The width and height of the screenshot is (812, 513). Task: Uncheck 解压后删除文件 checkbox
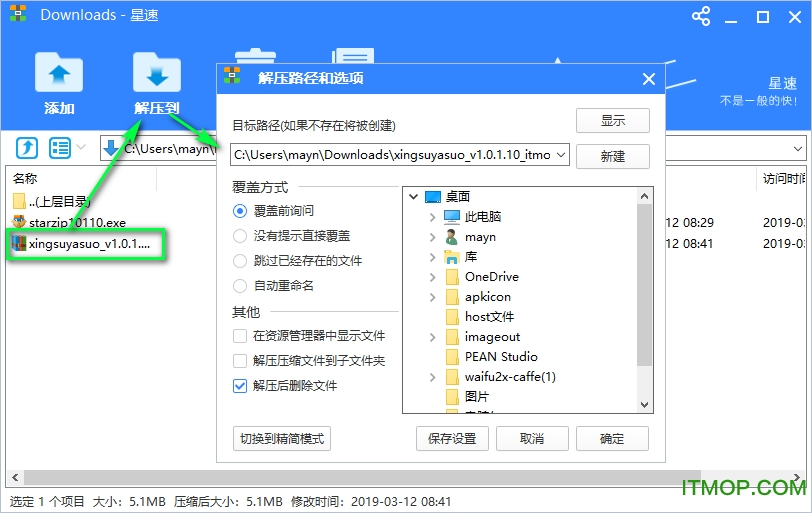[x=240, y=386]
